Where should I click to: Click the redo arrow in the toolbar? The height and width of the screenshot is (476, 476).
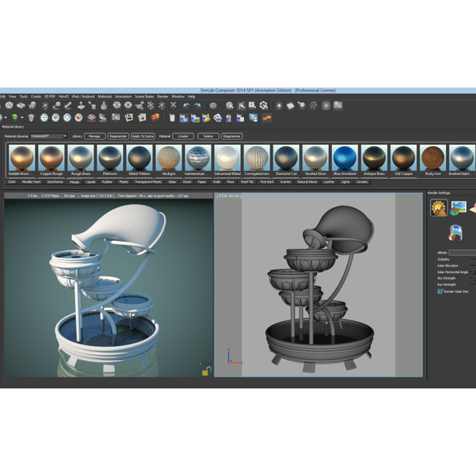198,106
